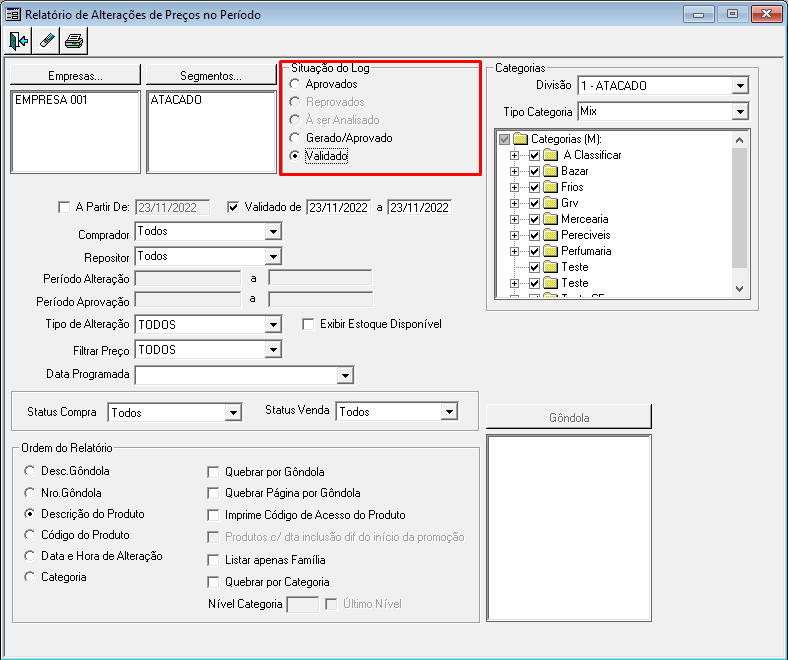
Task: Open the Data Programada dropdown
Action: [345, 375]
